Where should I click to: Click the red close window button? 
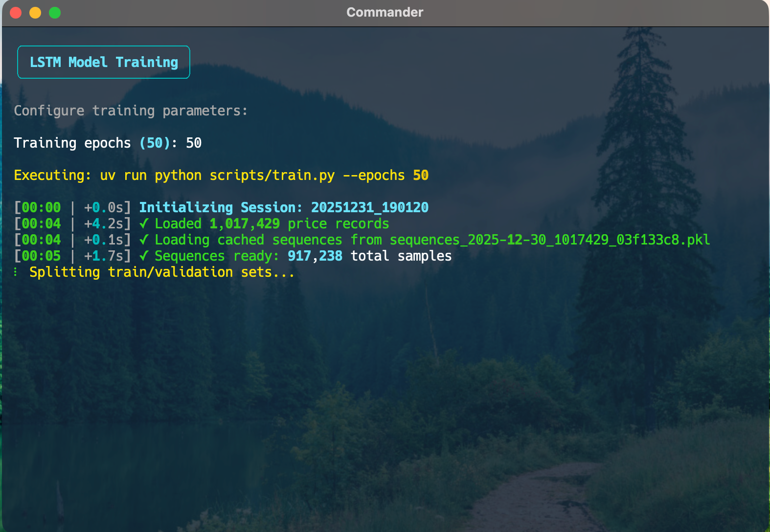[16, 13]
